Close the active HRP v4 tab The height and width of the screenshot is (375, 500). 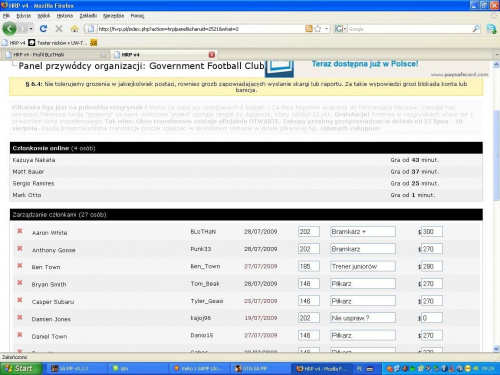point(212,54)
